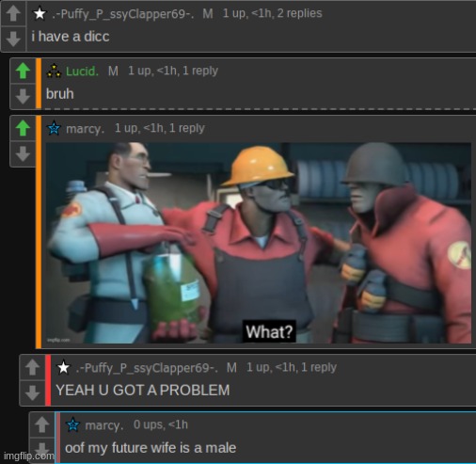476x464 pixels.
Task: Expand '1 reply' on Lucid's comment
Action: [200, 71]
